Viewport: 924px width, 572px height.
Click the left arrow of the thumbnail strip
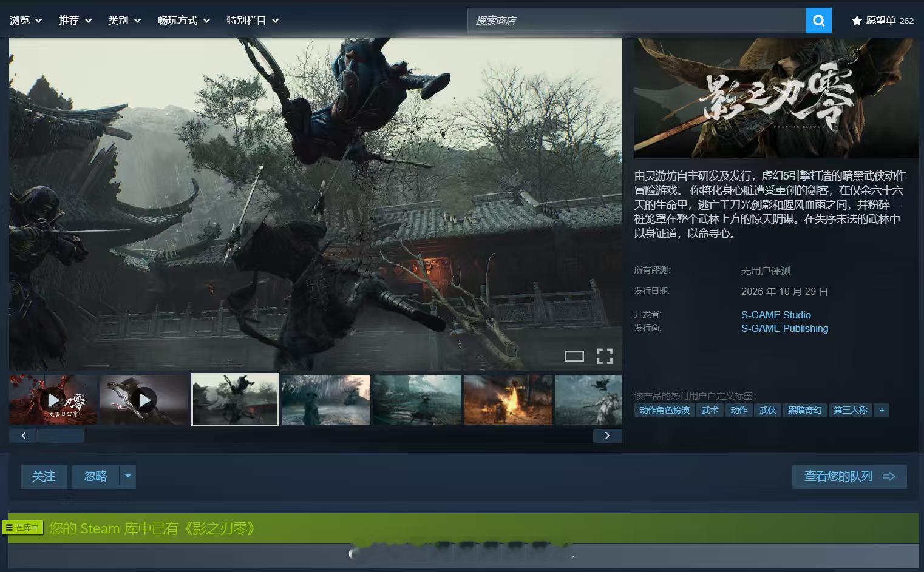24,436
